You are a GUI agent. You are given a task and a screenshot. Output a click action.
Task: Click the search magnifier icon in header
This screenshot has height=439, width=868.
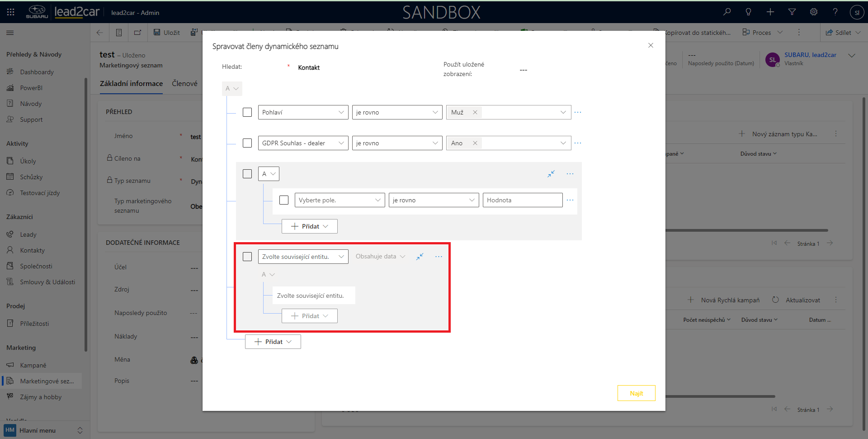pos(726,12)
